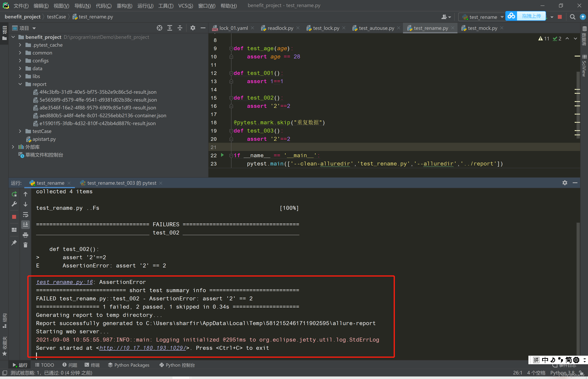Click the search everywhere magnifier icon

pyautogui.click(x=573, y=17)
